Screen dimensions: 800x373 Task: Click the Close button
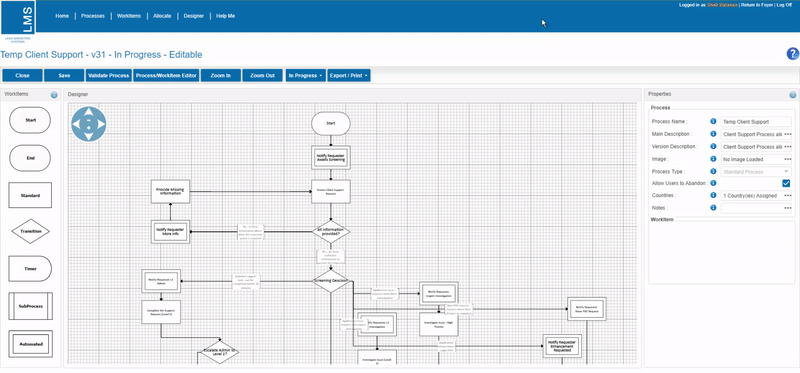click(x=22, y=76)
